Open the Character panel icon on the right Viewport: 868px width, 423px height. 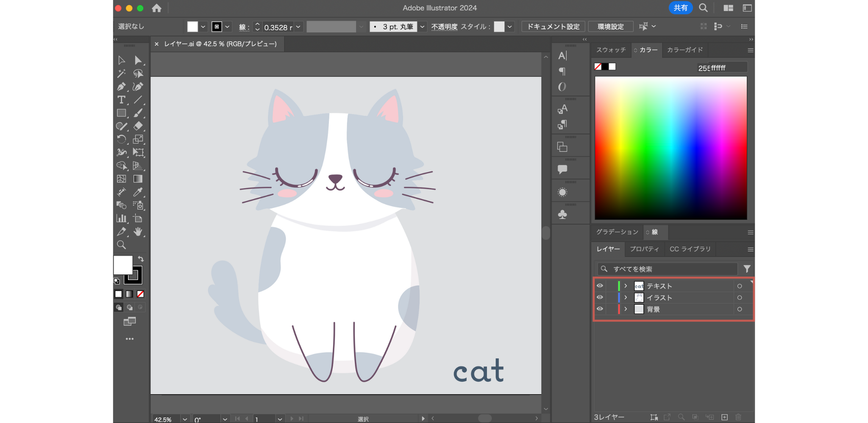(562, 55)
